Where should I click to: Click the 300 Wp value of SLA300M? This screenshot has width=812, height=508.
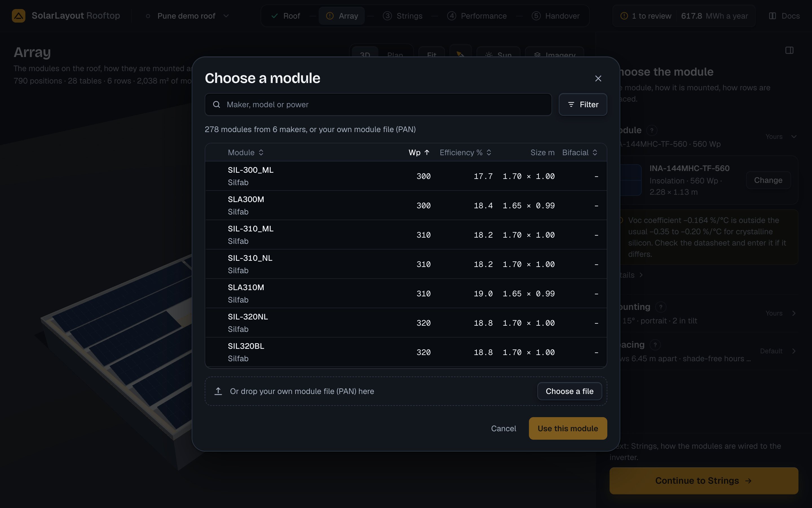[423, 206]
